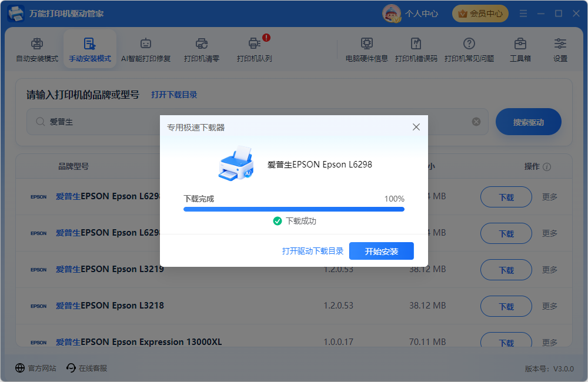Clear the search field with X icon
This screenshot has width=588, height=382.
point(476,122)
